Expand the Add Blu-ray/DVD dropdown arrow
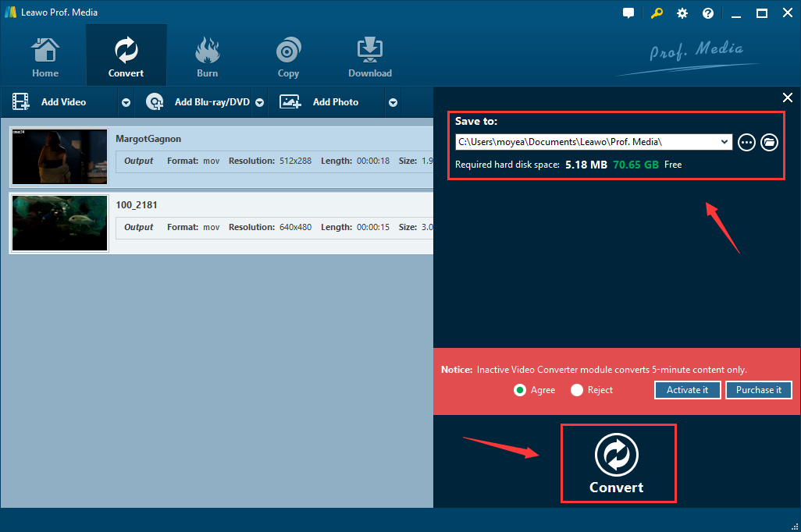801x532 pixels. 260,102
